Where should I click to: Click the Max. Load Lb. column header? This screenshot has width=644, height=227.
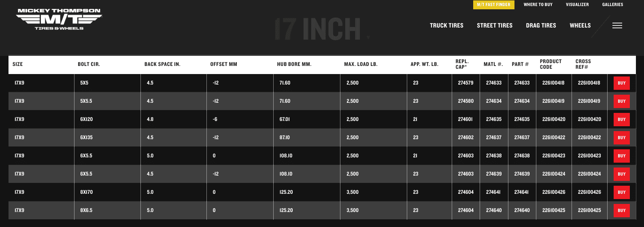[x=361, y=64]
